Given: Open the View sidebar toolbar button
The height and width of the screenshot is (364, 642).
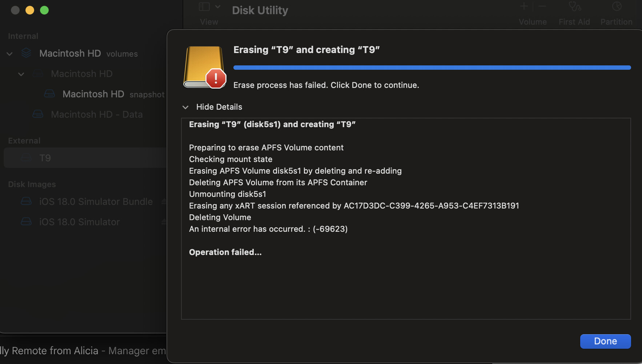Looking at the screenshot, I should point(204,7).
